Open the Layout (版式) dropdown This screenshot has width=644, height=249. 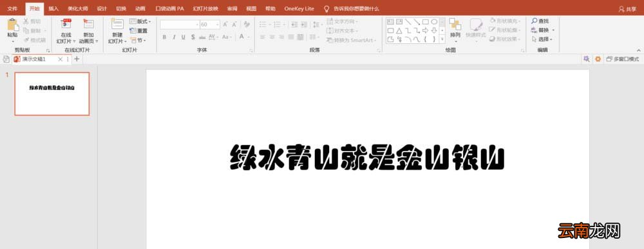pyautogui.click(x=140, y=21)
